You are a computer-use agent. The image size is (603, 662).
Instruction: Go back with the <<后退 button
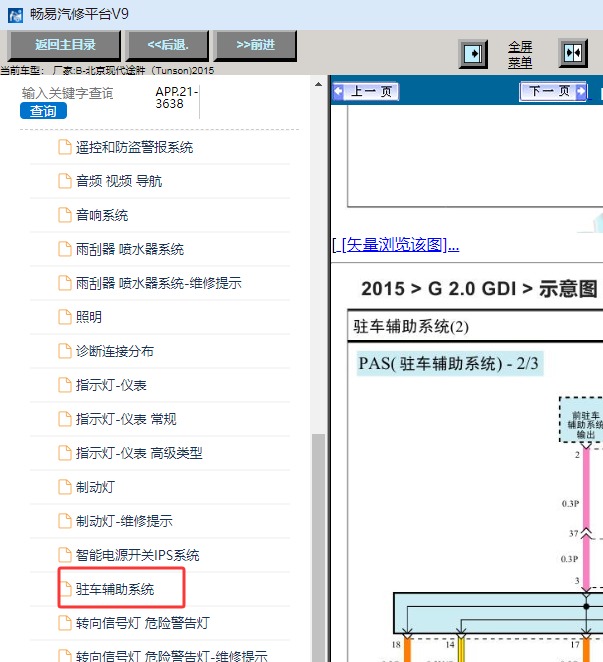click(168, 45)
